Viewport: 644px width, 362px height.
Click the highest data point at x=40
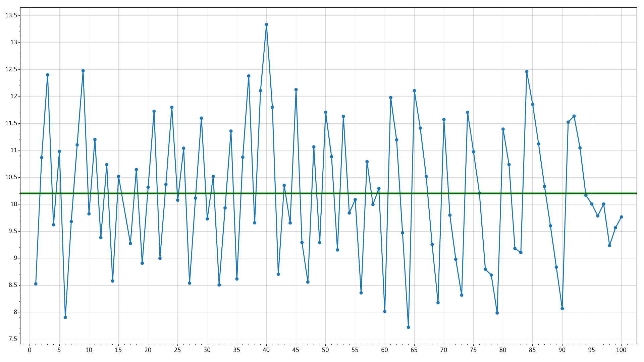pos(266,24)
